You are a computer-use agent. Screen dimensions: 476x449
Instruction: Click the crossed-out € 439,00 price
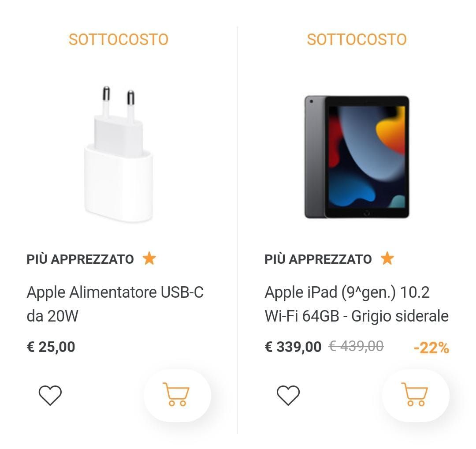[x=356, y=346]
